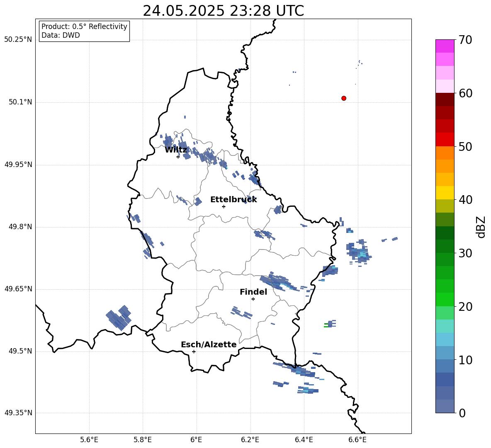Viewport: 491px width, 448px height.
Task: Click the dark red swatch below 60
Action: [x=445, y=99]
